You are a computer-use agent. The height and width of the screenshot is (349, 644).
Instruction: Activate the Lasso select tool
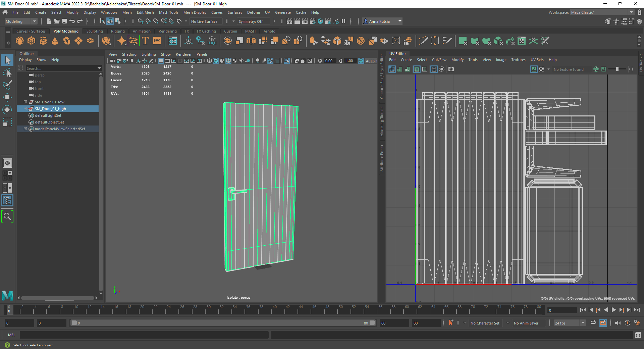pyautogui.click(x=7, y=72)
